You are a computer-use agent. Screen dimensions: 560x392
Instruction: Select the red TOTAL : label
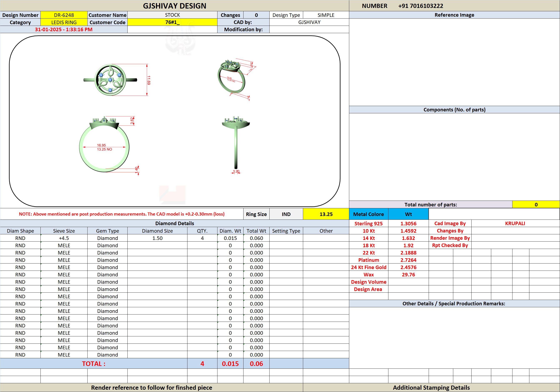pyautogui.click(x=94, y=363)
